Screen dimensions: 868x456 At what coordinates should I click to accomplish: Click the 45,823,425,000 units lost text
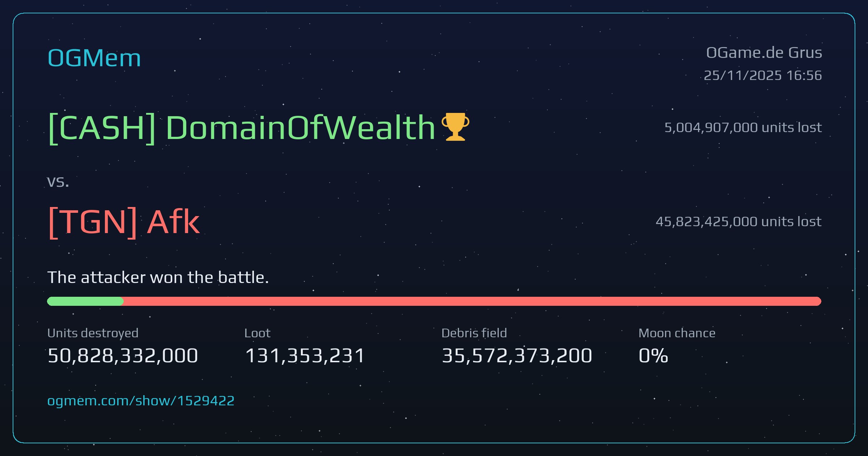[x=739, y=221]
